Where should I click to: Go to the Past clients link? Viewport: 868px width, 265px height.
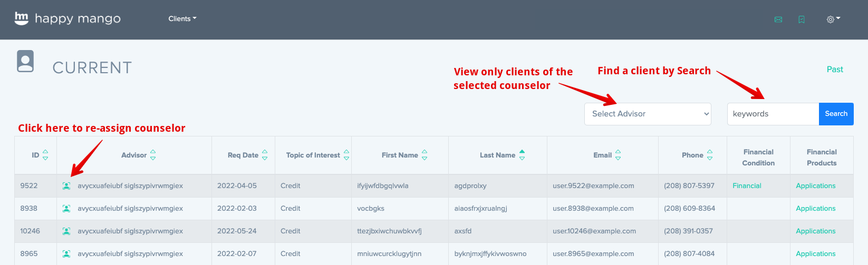[x=835, y=70]
